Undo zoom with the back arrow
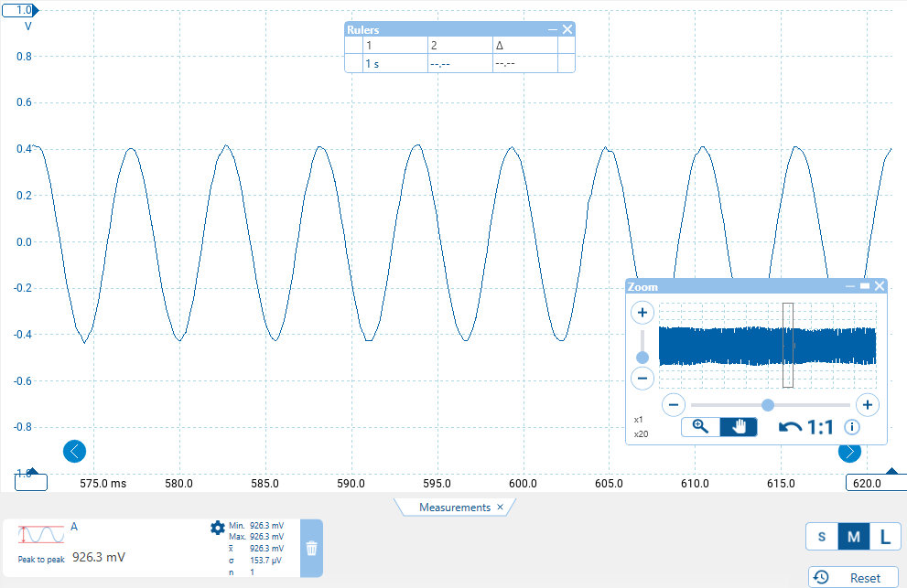 point(790,427)
